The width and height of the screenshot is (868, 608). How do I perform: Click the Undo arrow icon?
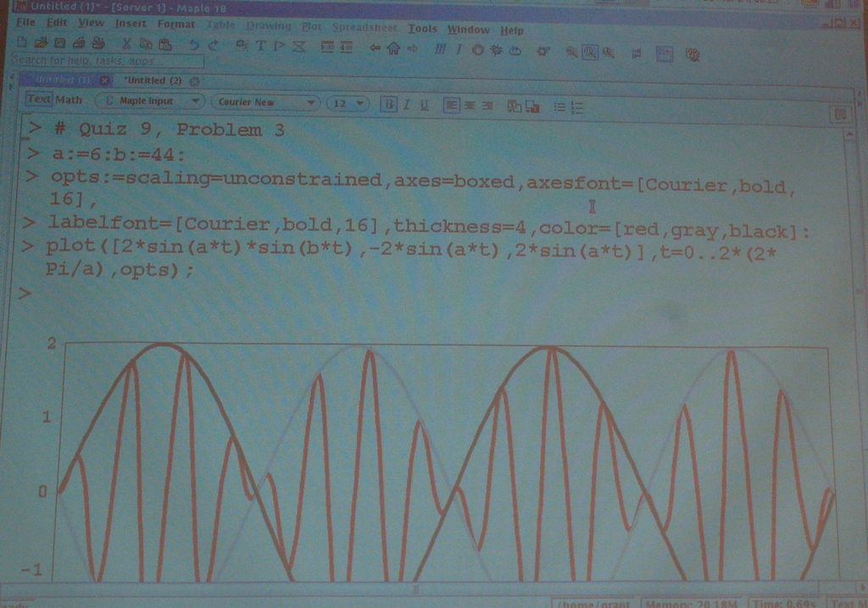[x=194, y=45]
